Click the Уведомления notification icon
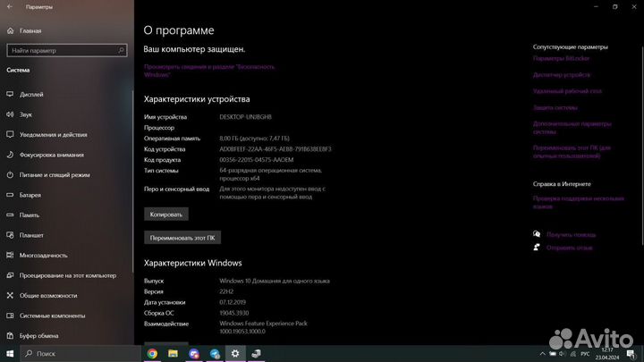Viewport: 644px width, 362px height. 10,134
